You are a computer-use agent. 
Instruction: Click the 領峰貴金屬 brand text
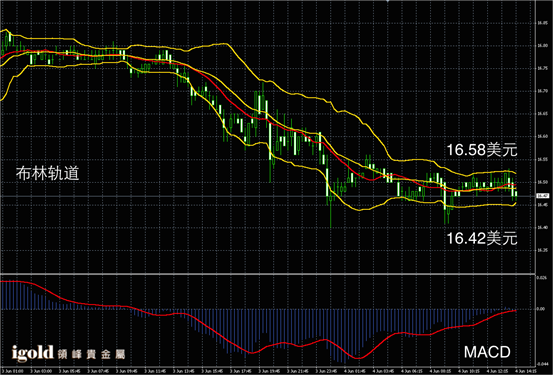(x=92, y=354)
